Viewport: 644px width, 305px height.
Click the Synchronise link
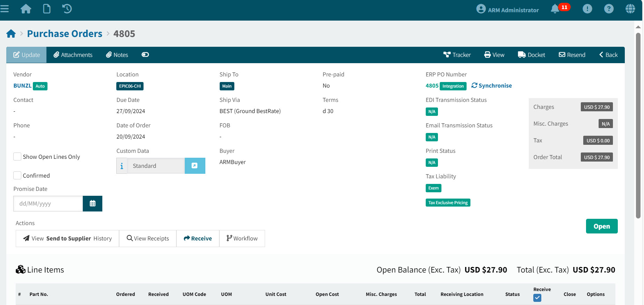491,85
